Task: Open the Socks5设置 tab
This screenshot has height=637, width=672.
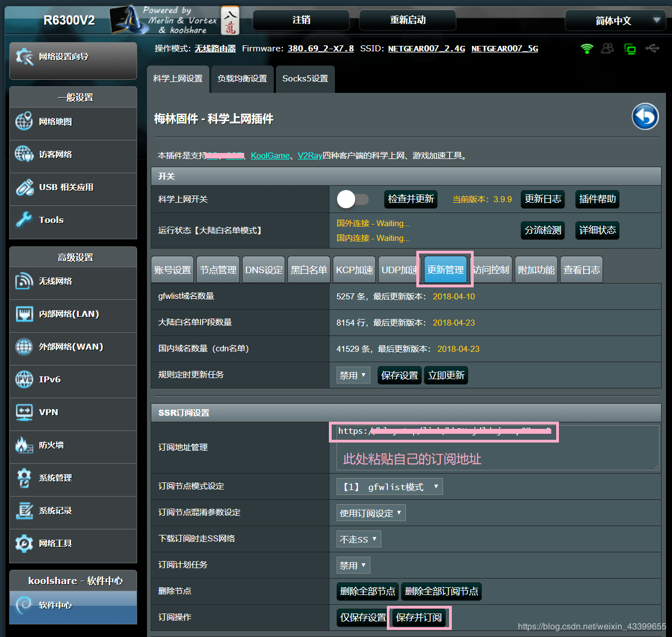Action: pos(305,79)
